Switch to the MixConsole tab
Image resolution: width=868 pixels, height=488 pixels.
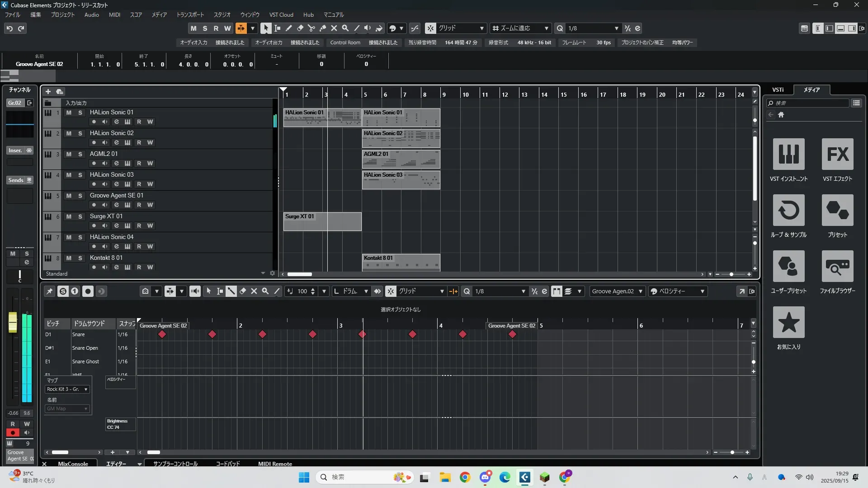(73, 464)
